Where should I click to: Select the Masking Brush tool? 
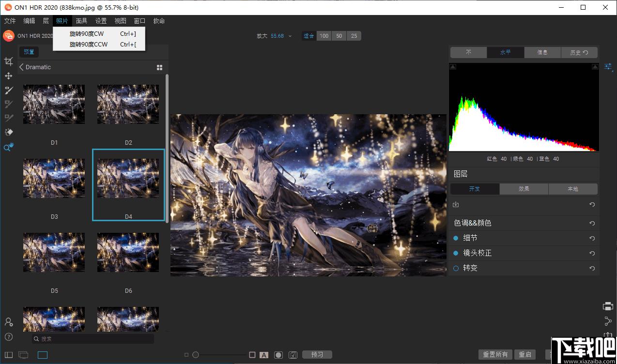(x=8, y=90)
